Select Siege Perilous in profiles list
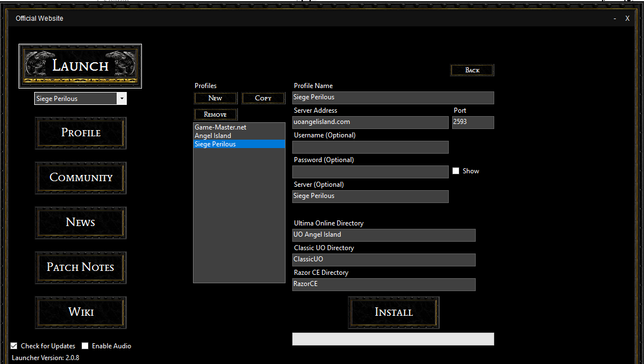644x364 pixels. tap(239, 144)
